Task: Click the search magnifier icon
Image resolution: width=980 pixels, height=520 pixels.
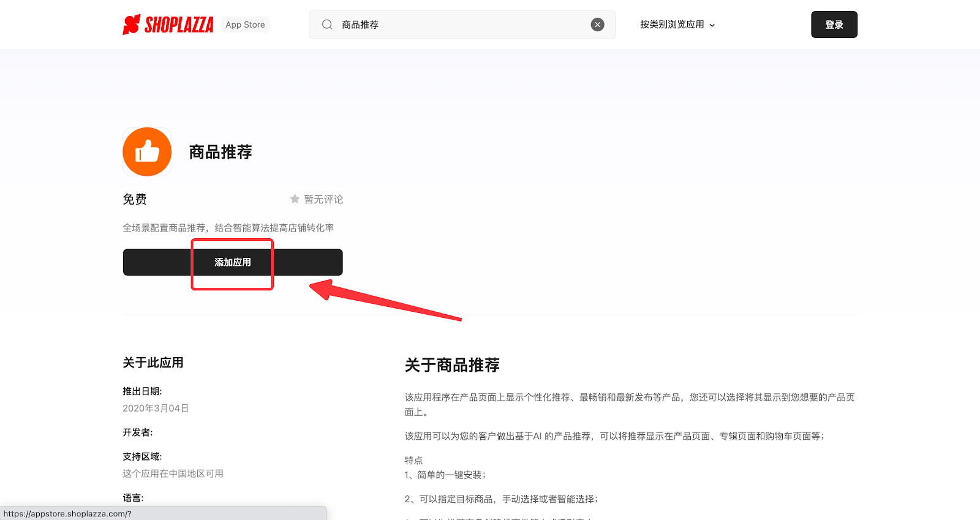Action: [327, 24]
